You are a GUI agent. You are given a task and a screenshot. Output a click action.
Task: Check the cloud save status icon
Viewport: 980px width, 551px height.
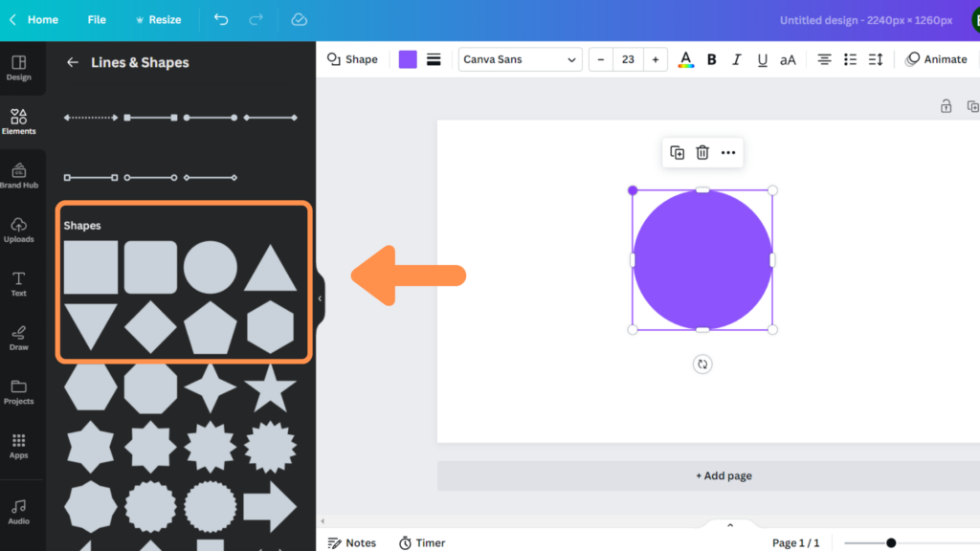click(300, 19)
